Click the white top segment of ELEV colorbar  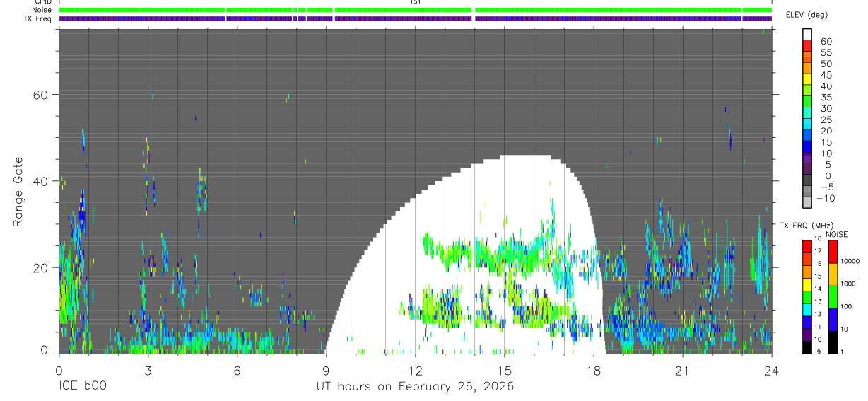pyautogui.click(x=807, y=35)
